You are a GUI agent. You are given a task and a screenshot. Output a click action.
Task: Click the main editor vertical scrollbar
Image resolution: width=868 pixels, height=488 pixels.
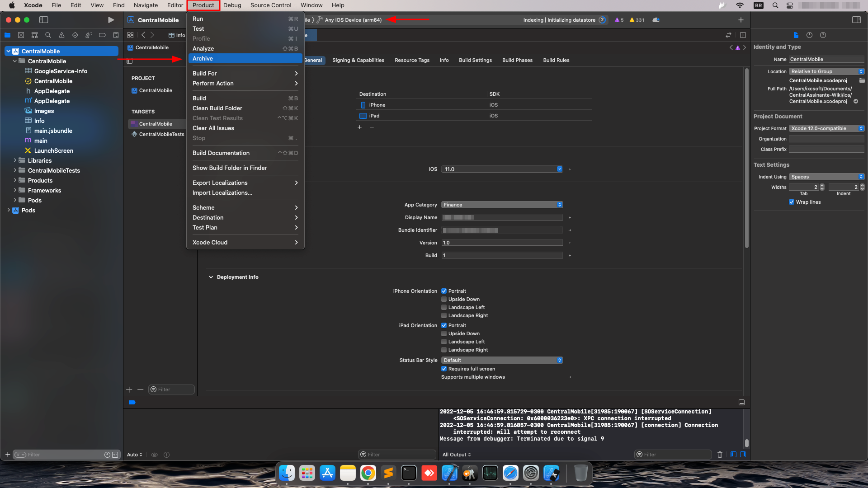(x=746, y=158)
